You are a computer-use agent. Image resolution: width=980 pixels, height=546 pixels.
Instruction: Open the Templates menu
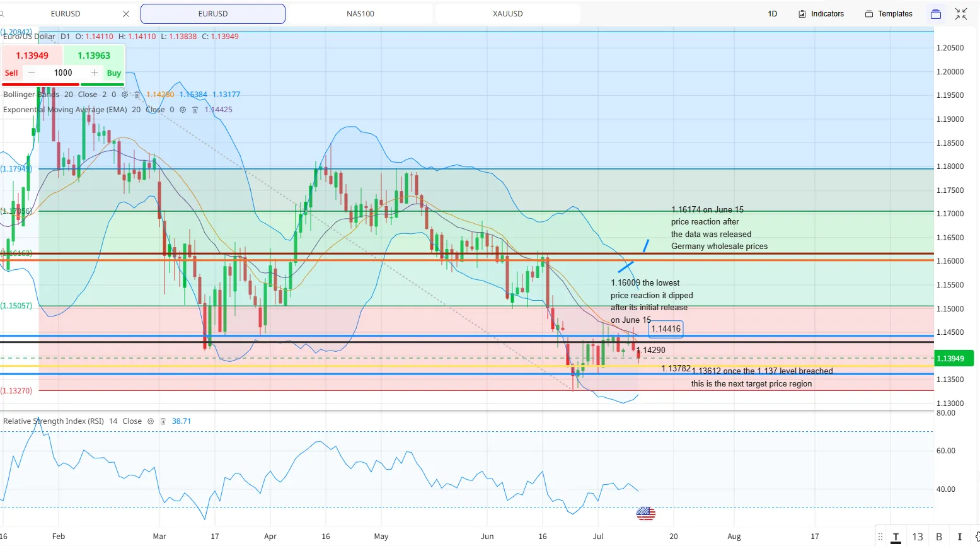coord(889,14)
